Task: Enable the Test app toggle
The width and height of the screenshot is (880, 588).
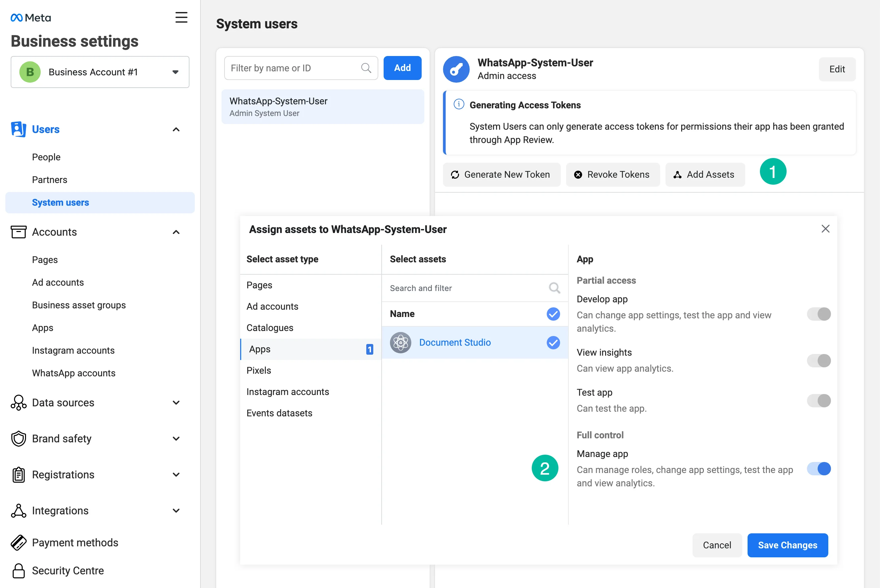Action: pyautogui.click(x=819, y=401)
